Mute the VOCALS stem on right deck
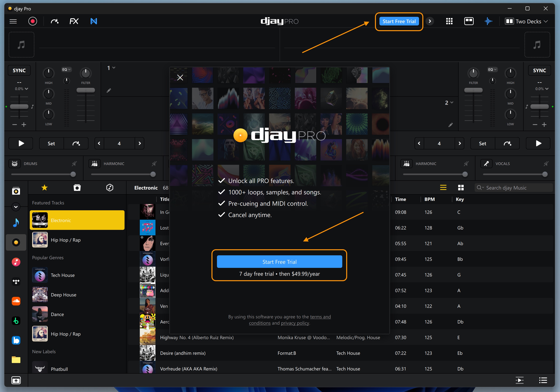560x392 pixels. (546, 164)
